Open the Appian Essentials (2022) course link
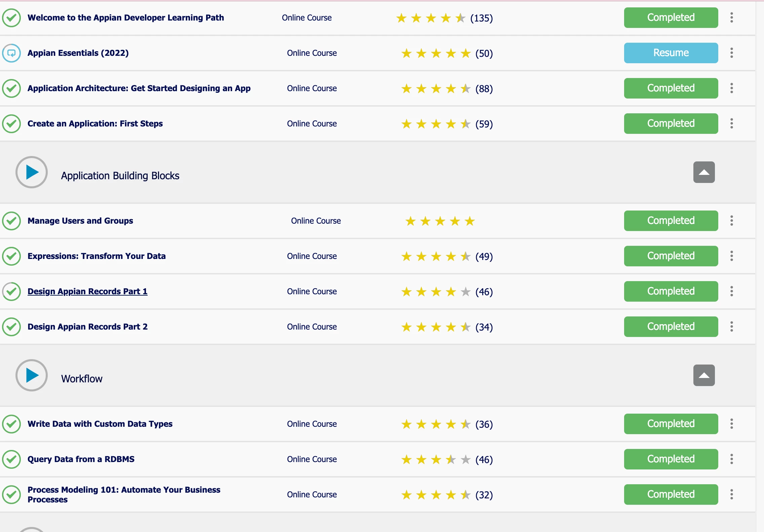Image resolution: width=764 pixels, height=532 pixels. 78,53
